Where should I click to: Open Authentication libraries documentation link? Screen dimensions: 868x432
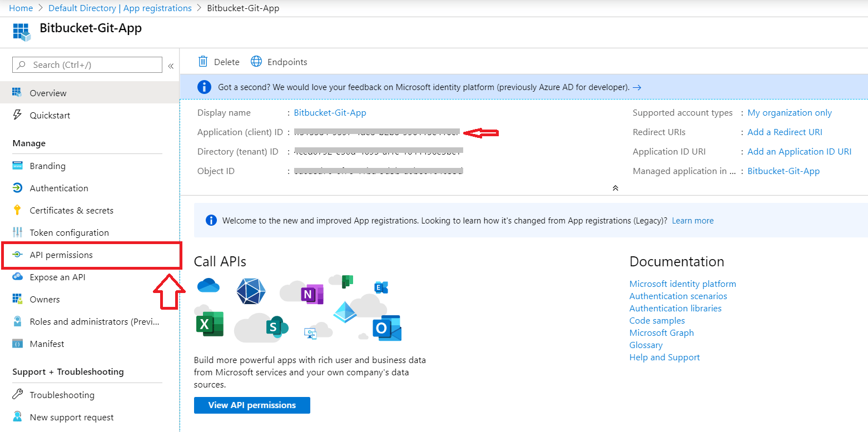point(675,308)
